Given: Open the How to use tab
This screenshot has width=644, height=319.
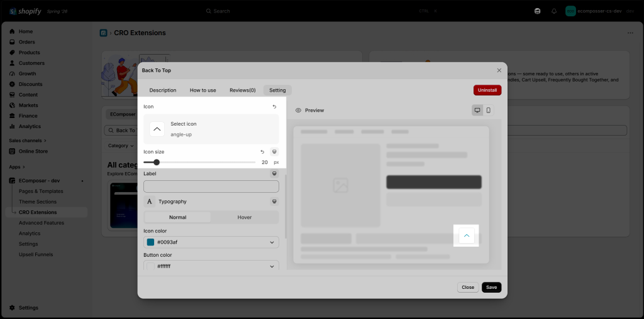Looking at the screenshot, I should click(x=203, y=90).
